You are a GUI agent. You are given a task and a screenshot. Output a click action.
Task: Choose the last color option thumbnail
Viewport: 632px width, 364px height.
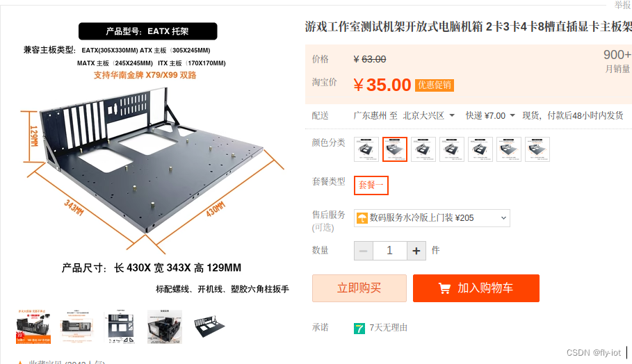pos(537,149)
